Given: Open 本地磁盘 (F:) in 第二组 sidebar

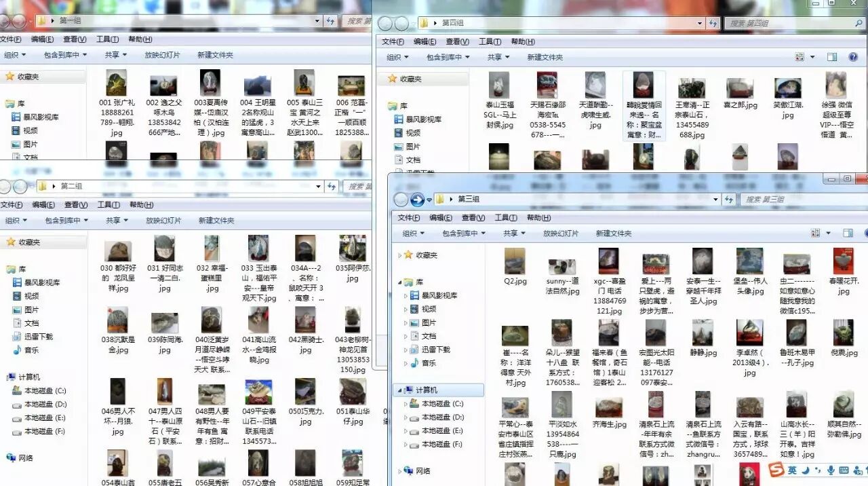Looking at the screenshot, I should point(39,431).
